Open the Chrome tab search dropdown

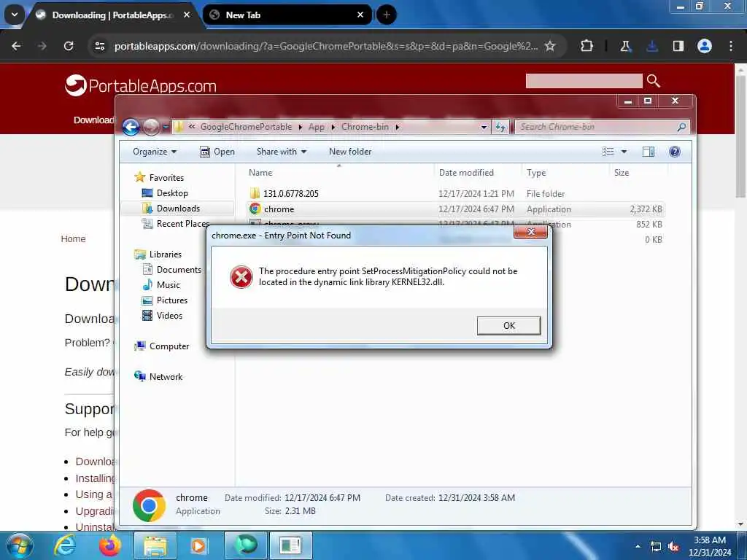tap(15, 15)
